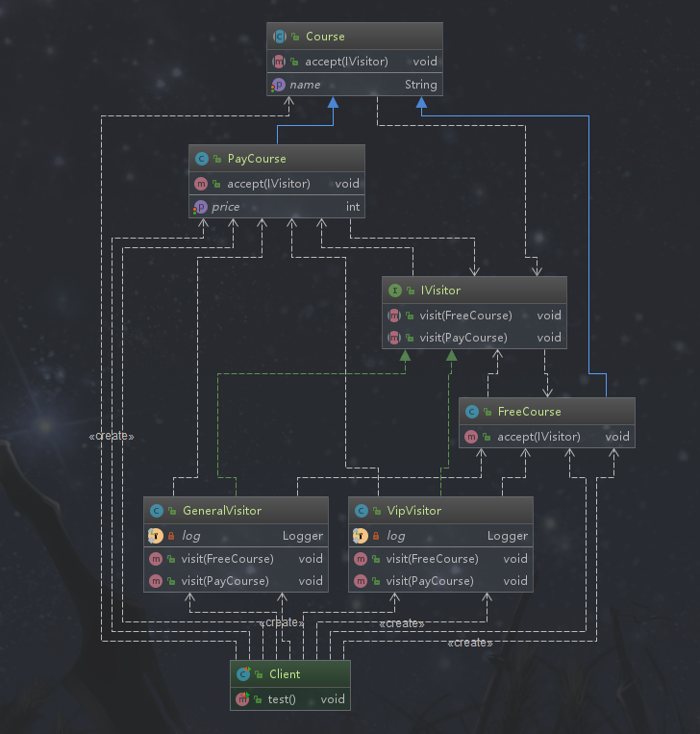Click the GeneralVisitor class icon
Viewport: 700px width, 734px height.
156,511
